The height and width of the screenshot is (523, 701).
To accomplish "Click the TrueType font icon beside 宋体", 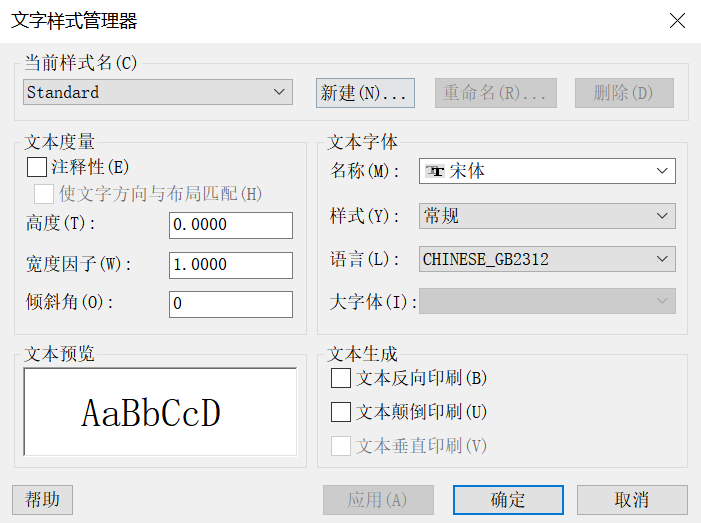I will tap(435, 171).
